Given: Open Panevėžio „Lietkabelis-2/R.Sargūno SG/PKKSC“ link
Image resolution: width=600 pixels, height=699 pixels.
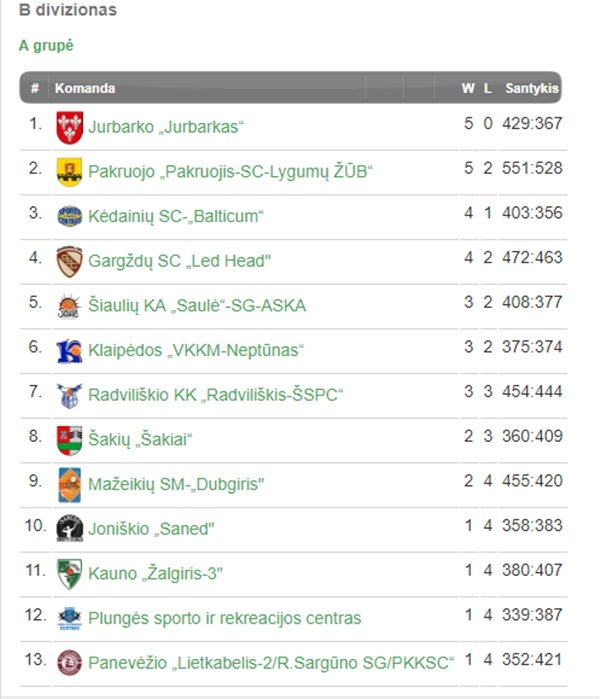Looking at the screenshot, I should pos(270,662).
